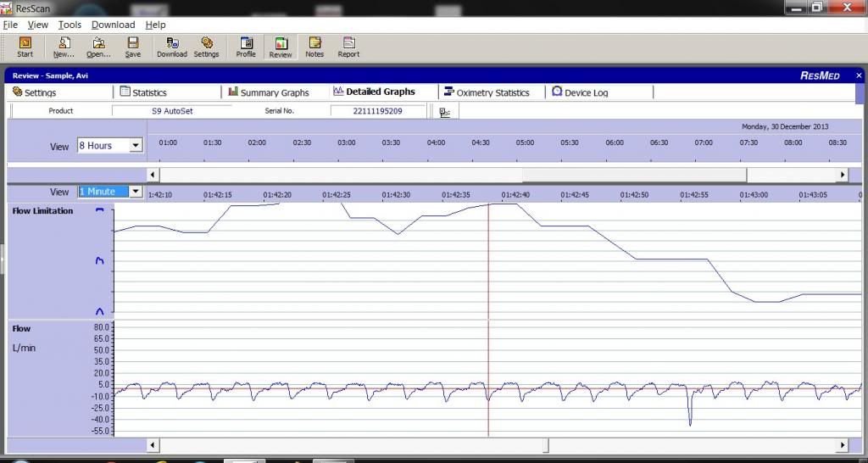The image size is (868, 463).
Task: Expand the 1 Minute view dropdown
Action: tap(136, 192)
